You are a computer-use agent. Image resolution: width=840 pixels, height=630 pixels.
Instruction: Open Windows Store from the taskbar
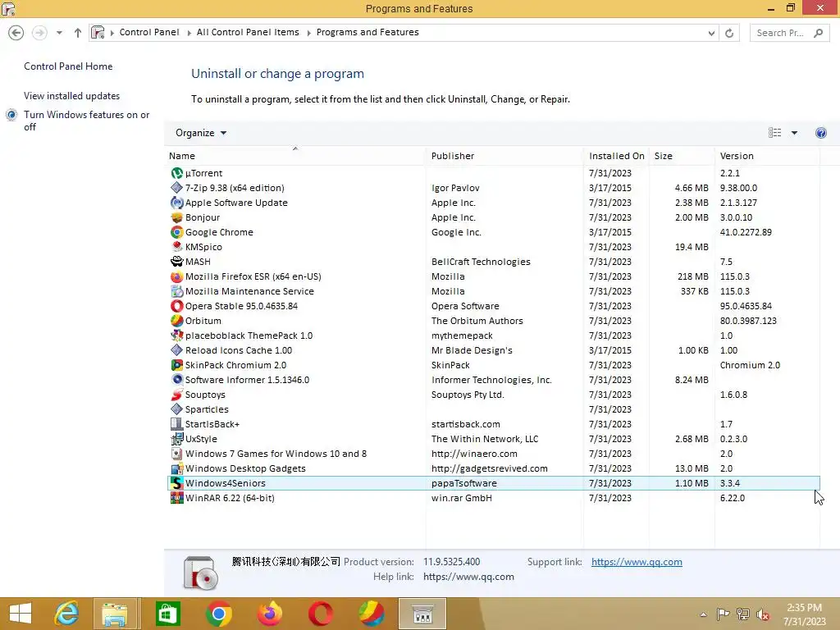pos(167,614)
